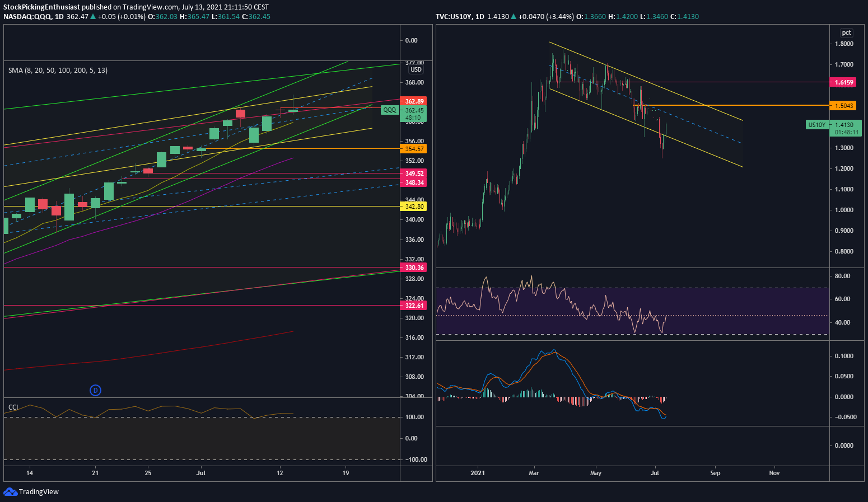
Task: Click the 25 date on the QQQ time axis
Action: (148, 473)
